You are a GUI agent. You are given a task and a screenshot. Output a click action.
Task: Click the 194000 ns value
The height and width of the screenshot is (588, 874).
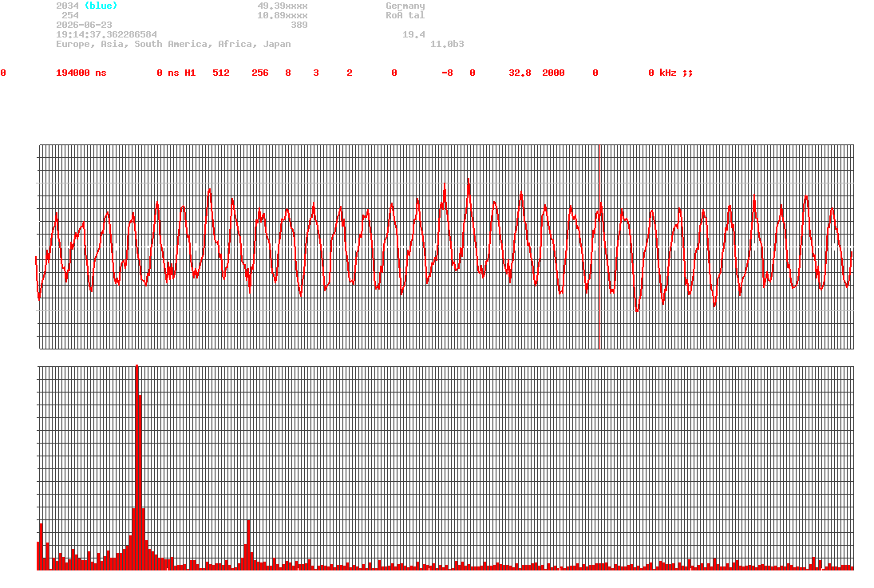tap(81, 73)
